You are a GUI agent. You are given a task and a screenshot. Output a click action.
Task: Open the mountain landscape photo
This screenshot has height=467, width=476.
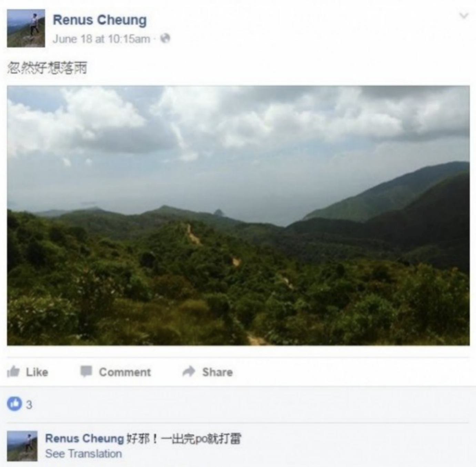click(238, 216)
